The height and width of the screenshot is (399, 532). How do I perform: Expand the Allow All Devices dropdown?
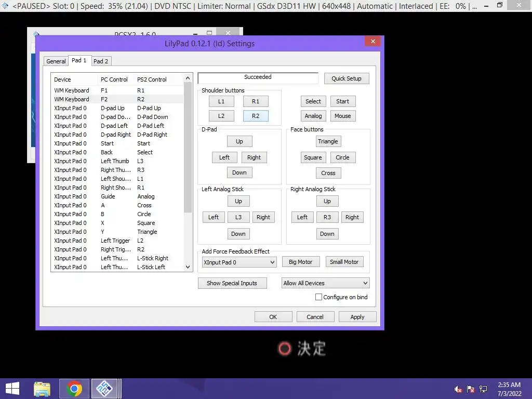click(325, 283)
